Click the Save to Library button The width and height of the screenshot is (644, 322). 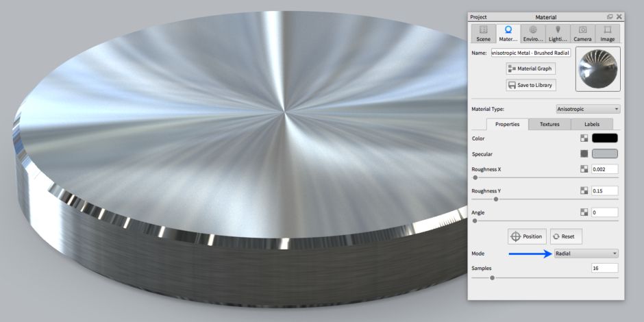point(531,85)
